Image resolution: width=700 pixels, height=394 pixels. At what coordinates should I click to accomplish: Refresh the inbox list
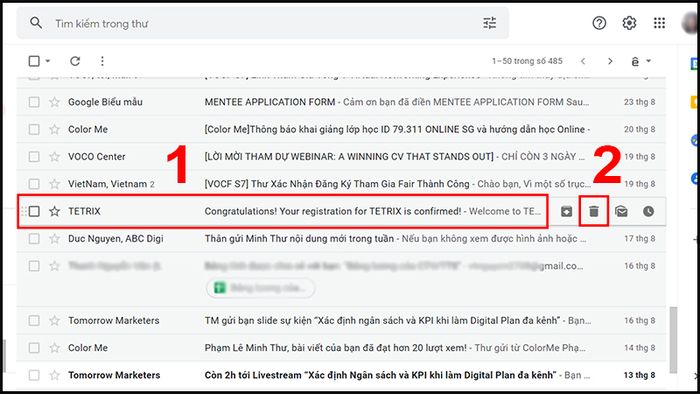coord(75,61)
